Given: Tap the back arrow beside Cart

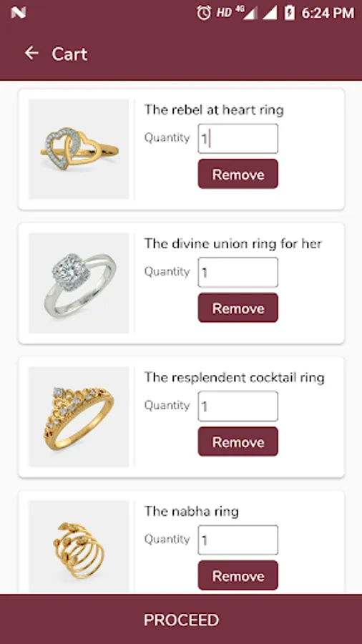Looking at the screenshot, I should coord(31,53).
